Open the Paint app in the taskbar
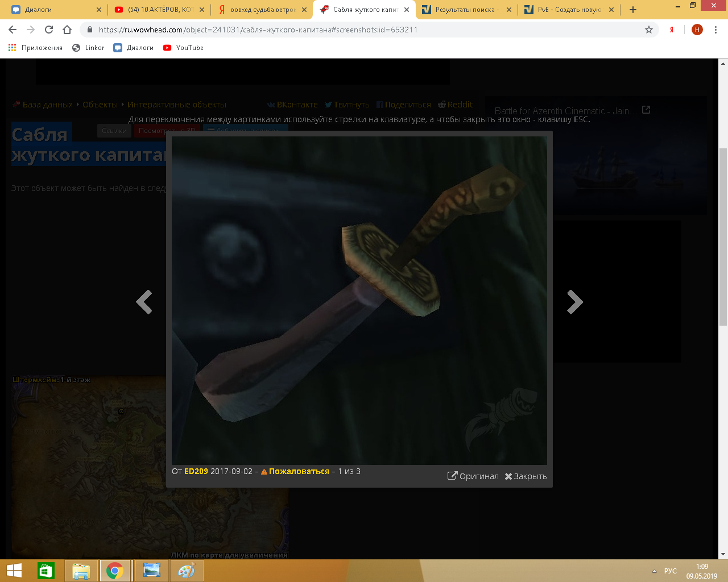The image size is (728, 582). 186,570
